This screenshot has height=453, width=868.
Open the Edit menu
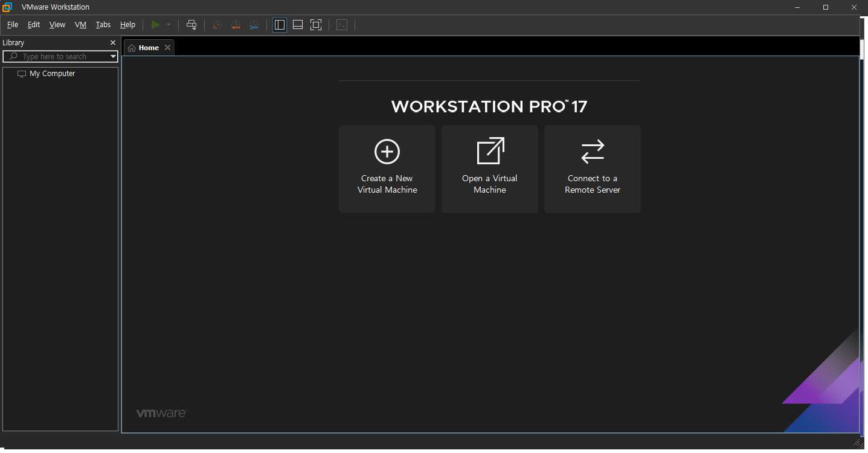[34, 25]
